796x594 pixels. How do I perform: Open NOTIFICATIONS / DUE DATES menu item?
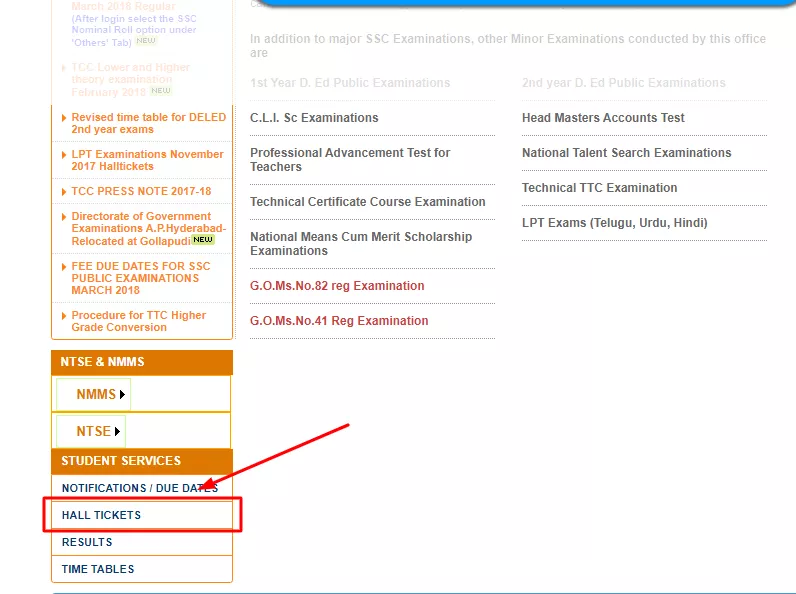140,488
